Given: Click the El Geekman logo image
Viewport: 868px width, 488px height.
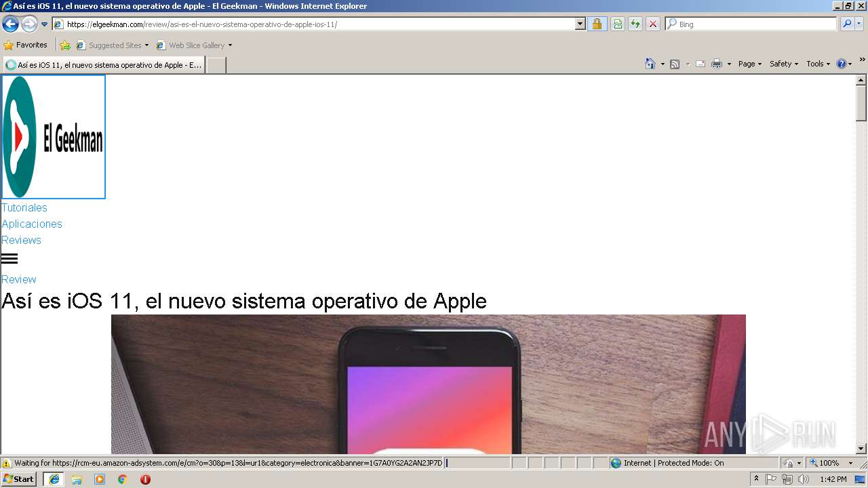Looking at the screenshot, I should click(x=54, y=137).
